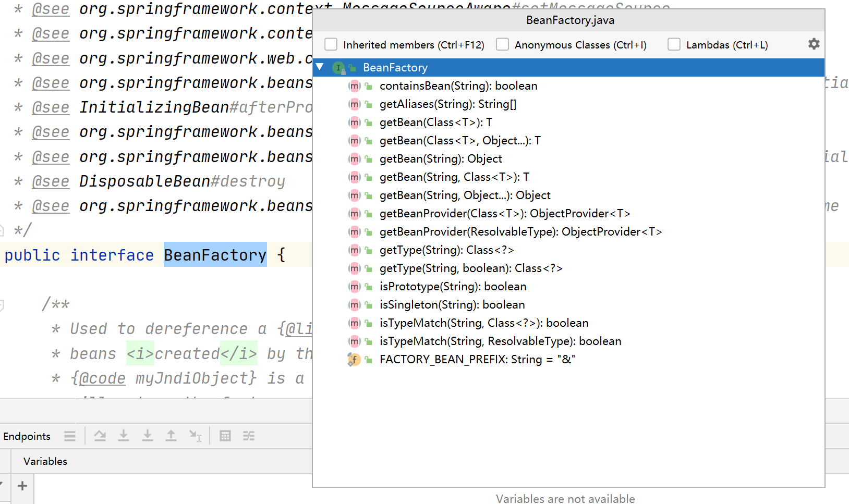Click InitializingBean#afterPro reference in editor
Screen dimensions: 849x504
196,107
